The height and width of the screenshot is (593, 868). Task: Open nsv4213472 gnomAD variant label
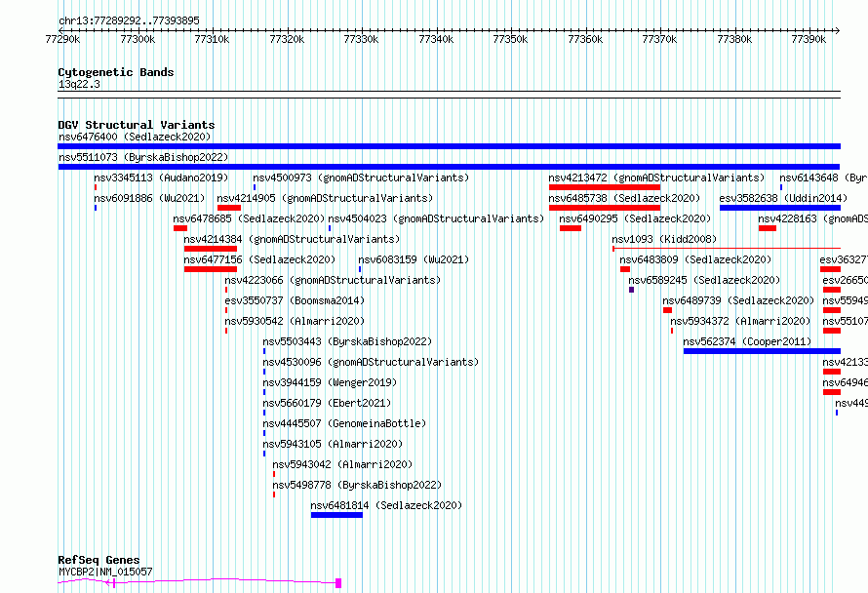tap(656, 178)
